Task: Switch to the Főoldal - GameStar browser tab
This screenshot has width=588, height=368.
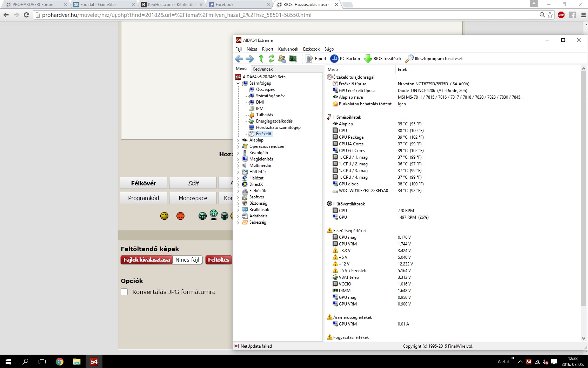Action: pos(103,5)
